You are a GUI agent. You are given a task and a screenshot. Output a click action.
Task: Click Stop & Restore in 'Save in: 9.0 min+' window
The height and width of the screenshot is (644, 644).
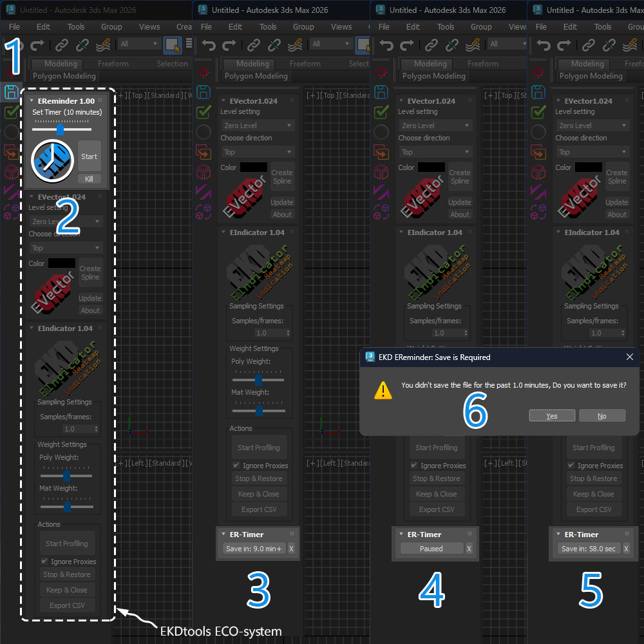pos(259,478)
